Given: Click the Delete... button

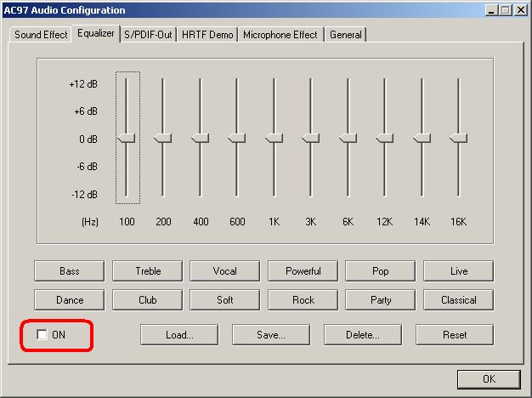Looking at the screenshot, I should [362, 335].
